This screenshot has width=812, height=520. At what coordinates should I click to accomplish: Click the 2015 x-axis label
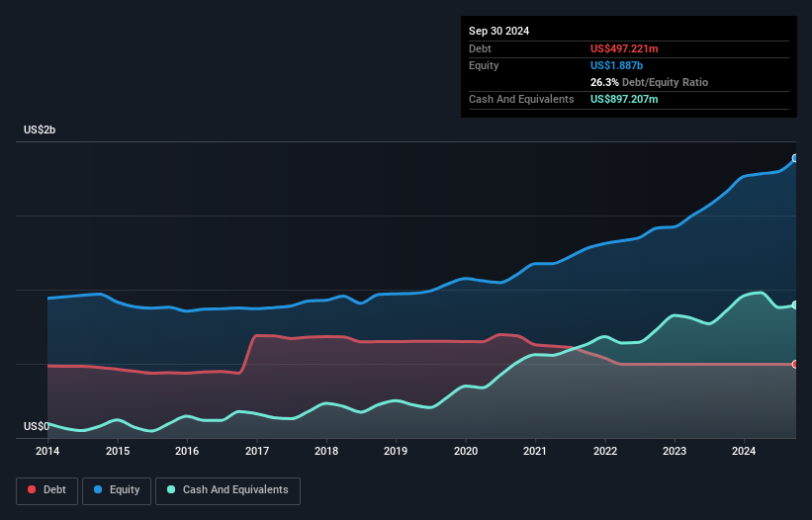click(118, 451)
